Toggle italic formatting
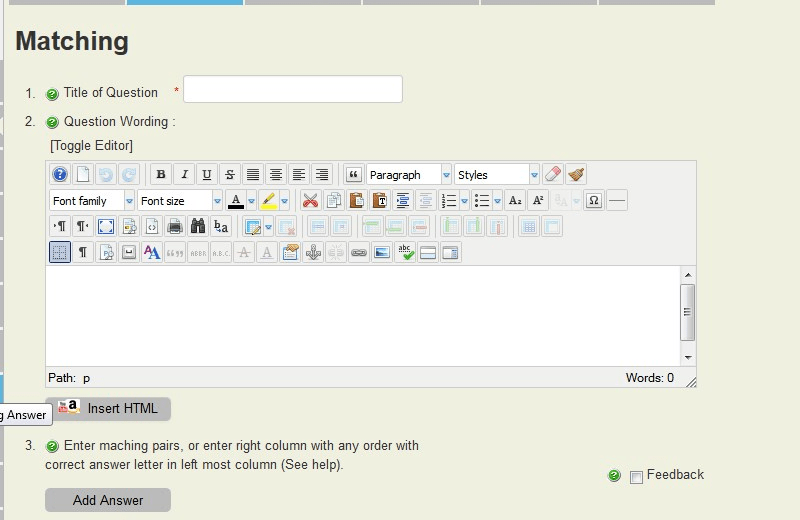The image size is (800, 520). point(184,175)
